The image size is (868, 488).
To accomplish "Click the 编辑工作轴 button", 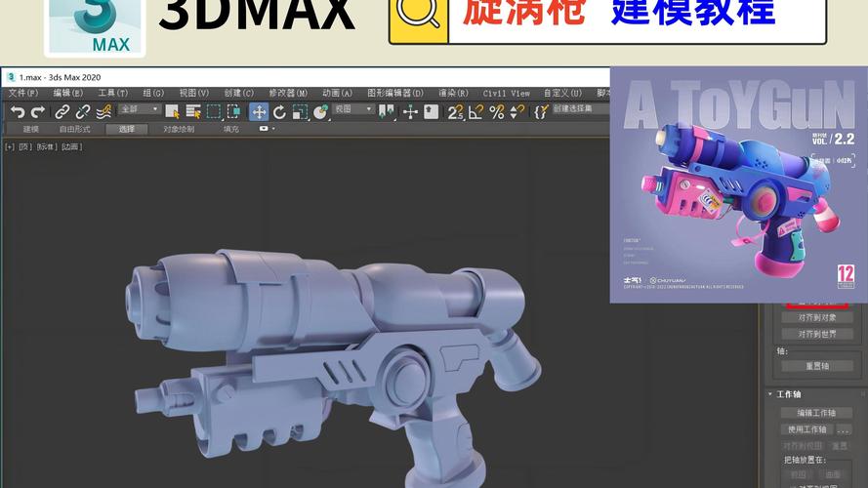I will tap(816, 413).
